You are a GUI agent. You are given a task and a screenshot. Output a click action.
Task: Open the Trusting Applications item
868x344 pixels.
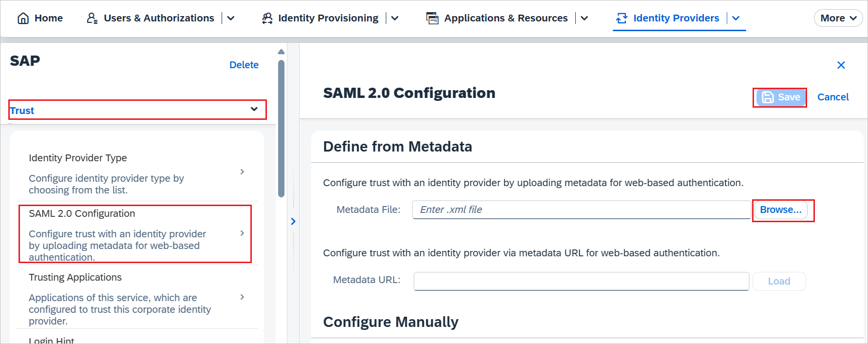click(136, 298)
